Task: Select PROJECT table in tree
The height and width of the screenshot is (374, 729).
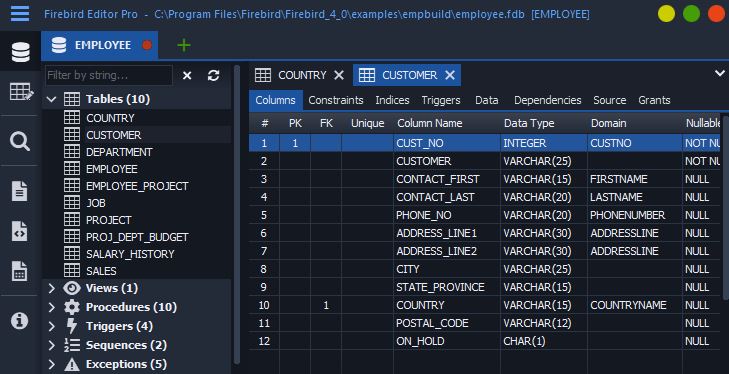Action: pos(109,220)
